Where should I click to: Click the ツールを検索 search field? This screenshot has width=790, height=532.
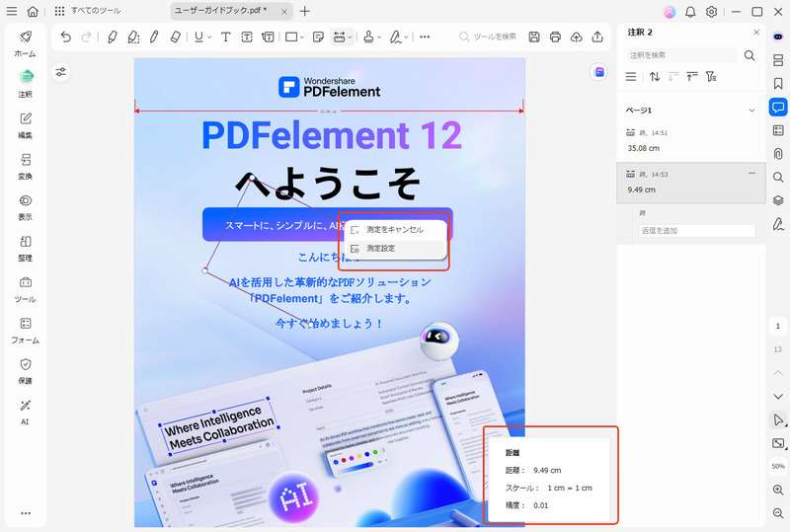488,37
